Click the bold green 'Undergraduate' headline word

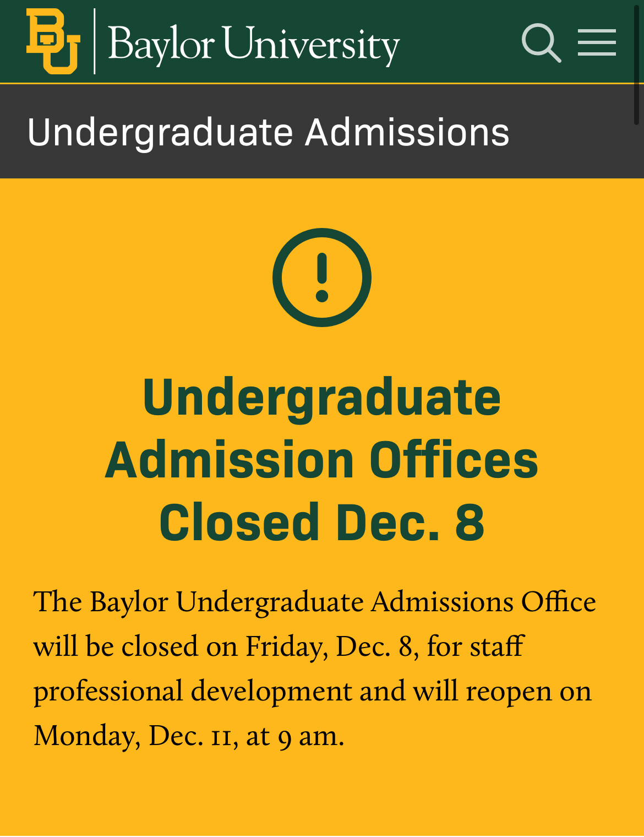322,398
